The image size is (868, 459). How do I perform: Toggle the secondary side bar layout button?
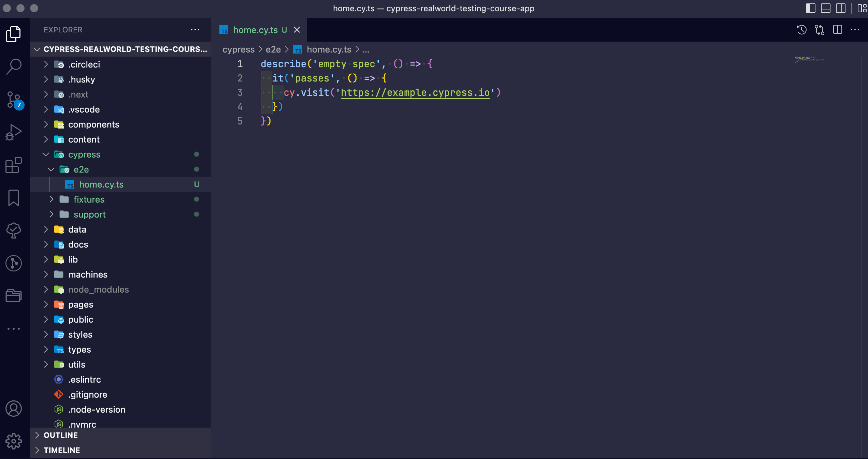[x=840, y=8]
